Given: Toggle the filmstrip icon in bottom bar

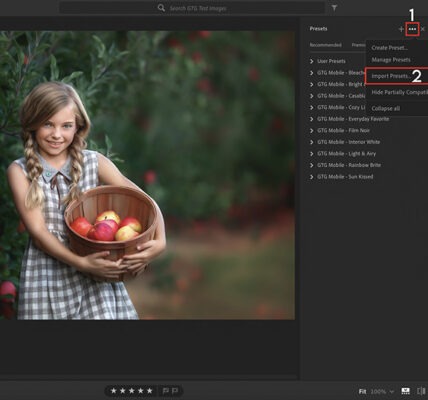Looking at the screenshot, I should click(405, 391).
